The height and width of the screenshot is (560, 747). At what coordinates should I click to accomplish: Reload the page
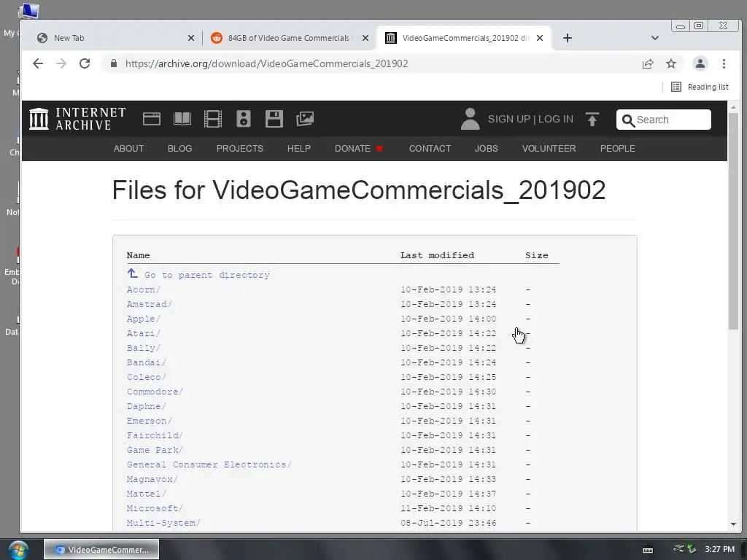click(x=85, y=64)
